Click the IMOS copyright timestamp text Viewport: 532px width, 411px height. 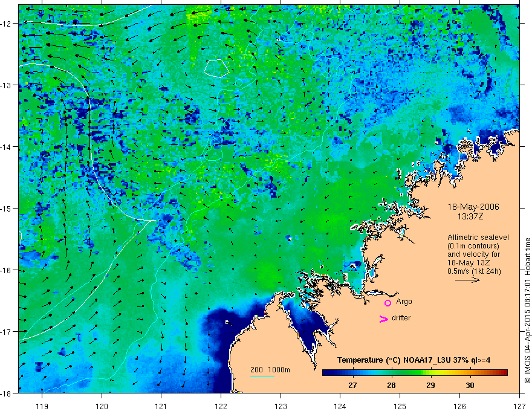point(527,311)
